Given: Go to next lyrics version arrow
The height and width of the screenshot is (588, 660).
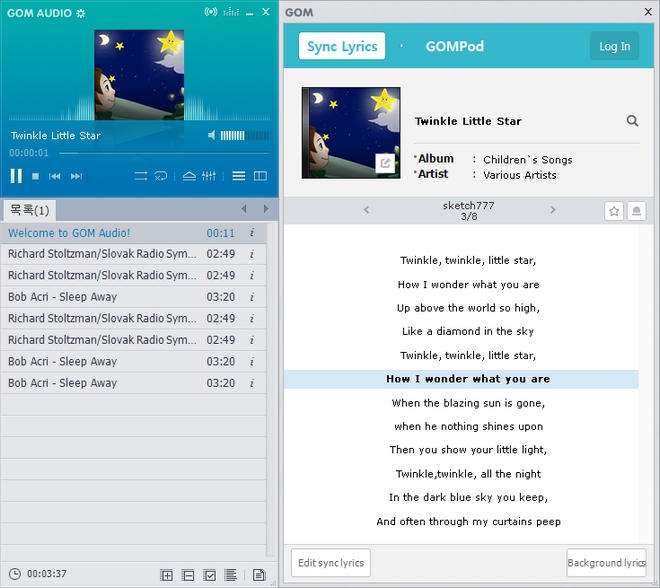Looking at the screenshot, I should pos(553,210).
